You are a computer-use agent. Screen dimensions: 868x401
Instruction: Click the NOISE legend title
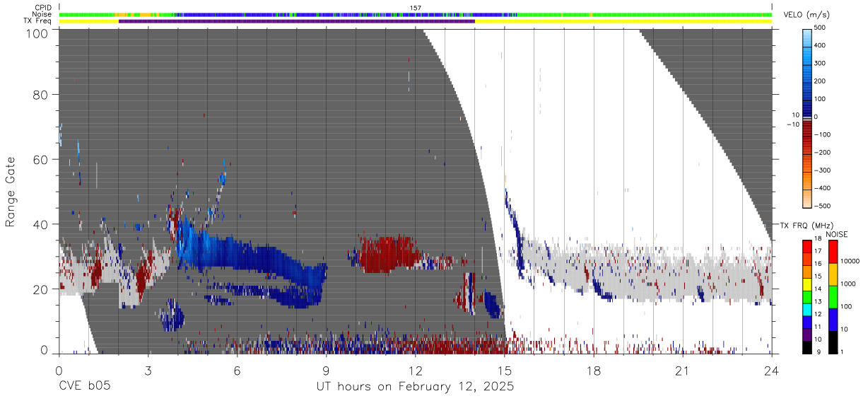click(836, 234)
